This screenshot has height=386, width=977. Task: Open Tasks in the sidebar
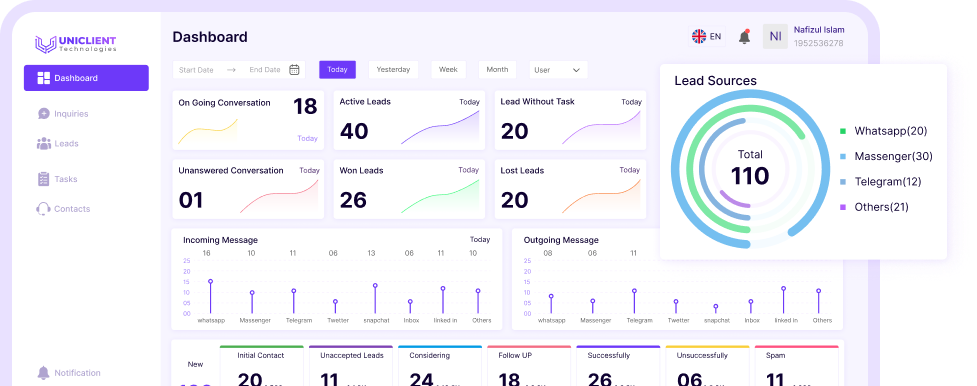point(57,179)
